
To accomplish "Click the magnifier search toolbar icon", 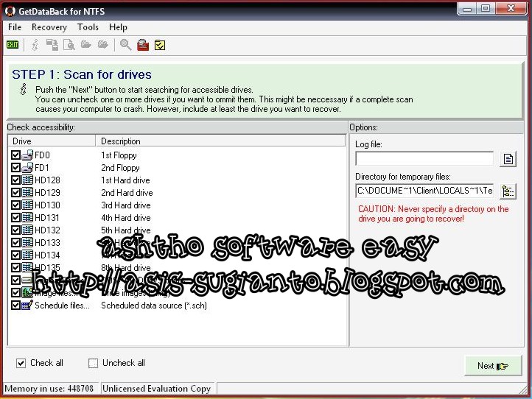I will (x=125, y=45).
